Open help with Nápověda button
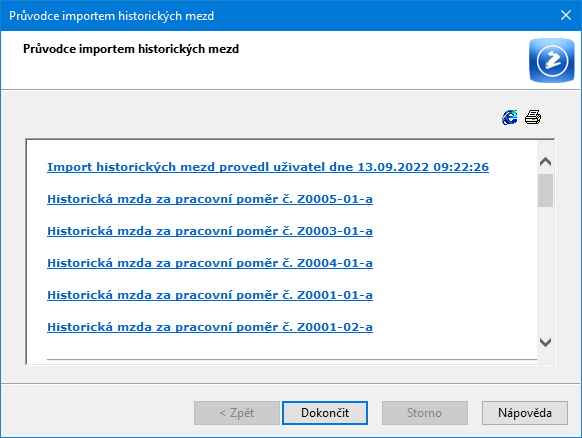582x438 pixels. (x=525, y=413)
